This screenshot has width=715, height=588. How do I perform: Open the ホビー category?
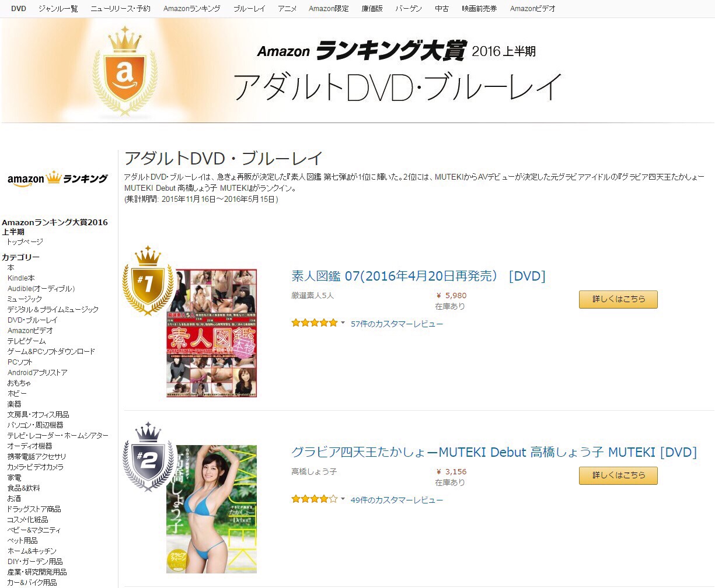point(17,394)
